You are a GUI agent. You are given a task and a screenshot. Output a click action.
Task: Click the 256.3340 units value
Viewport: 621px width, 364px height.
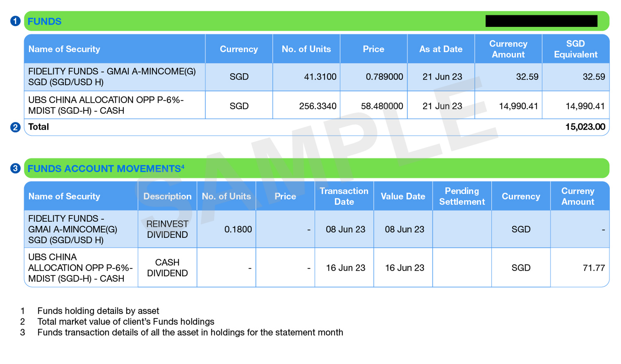point(318,106)
